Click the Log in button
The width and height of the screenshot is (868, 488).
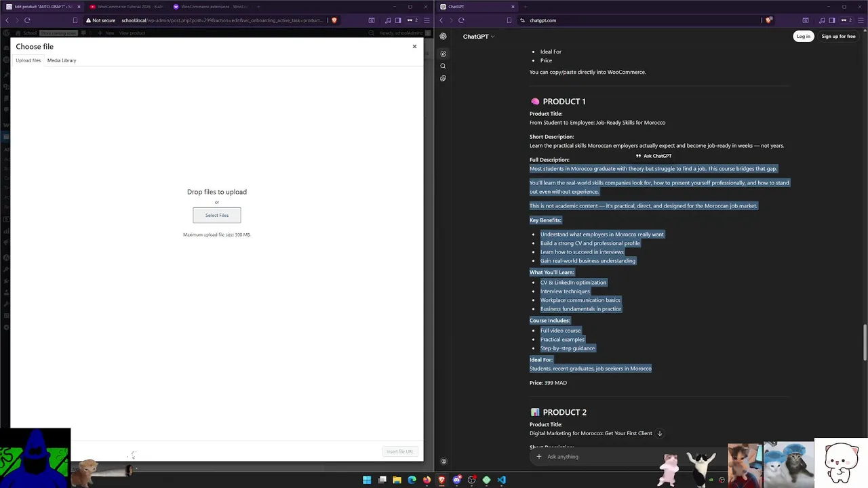point(804,36)
